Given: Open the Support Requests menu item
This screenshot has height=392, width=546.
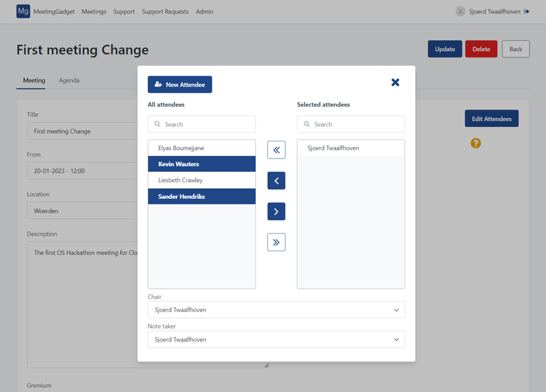Looking at the screenshot, I should point(165,11).
